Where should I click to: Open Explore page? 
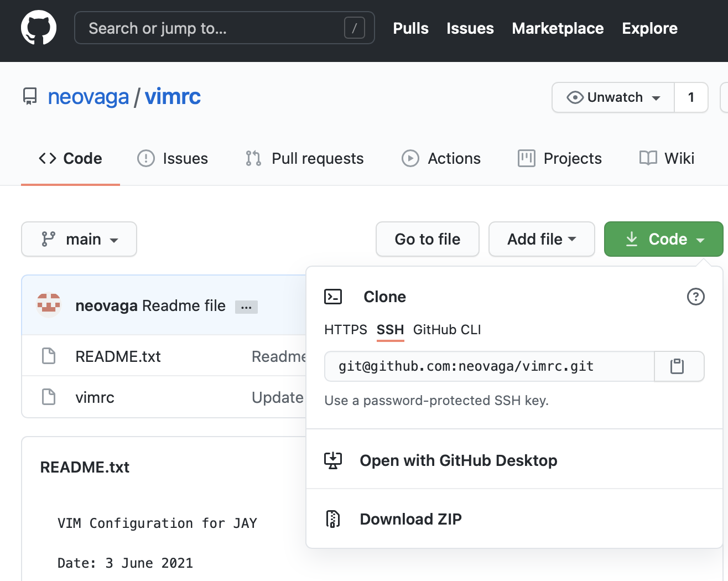649,28
